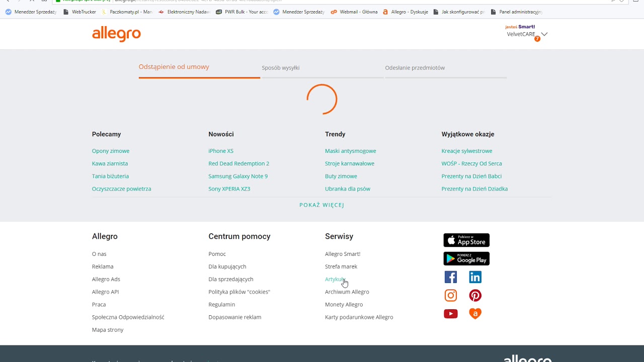The width and height of the screenshot is (644, 362).
Task: Open the O nas footer link
Action: pos(99,254)
